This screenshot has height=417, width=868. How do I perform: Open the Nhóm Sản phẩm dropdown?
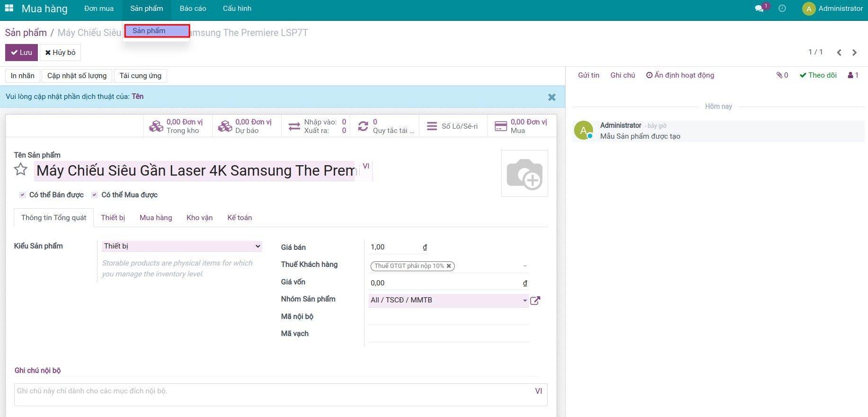click(x=524, y=301)
